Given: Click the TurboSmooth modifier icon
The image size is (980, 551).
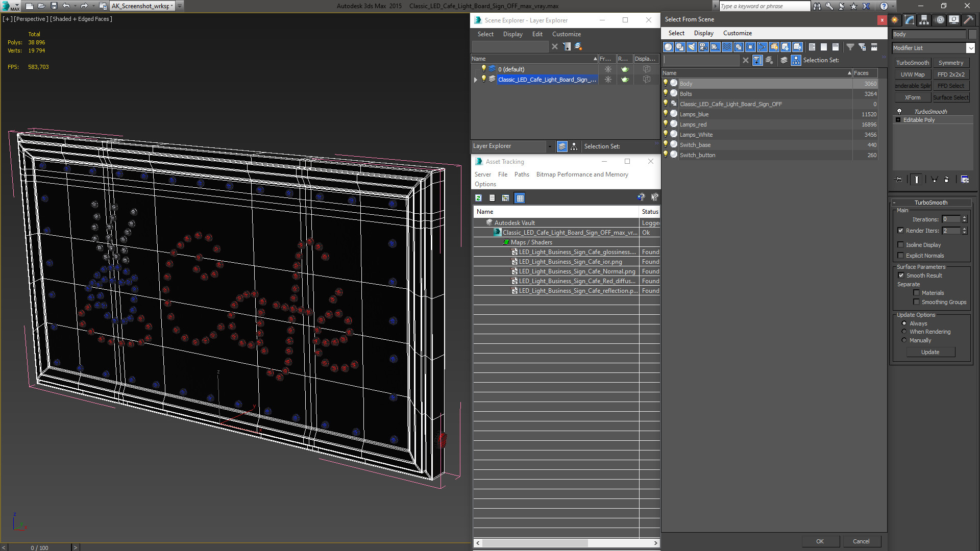Looking at the screenshot, I should [899, 111].
